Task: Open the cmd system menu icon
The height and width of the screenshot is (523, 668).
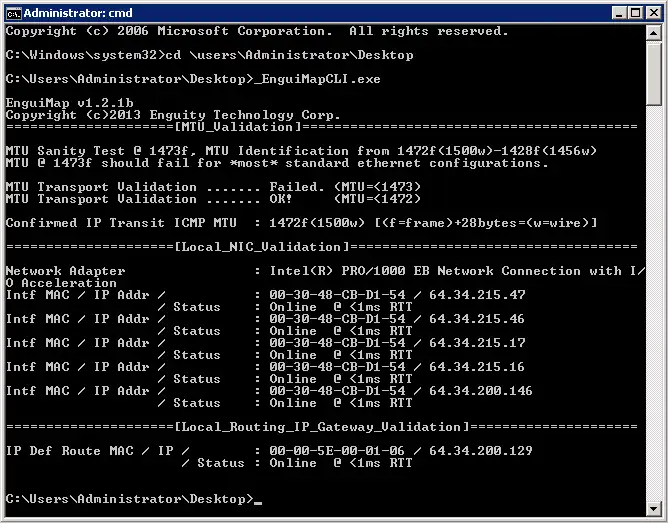Action: click(x=12, y=12)
